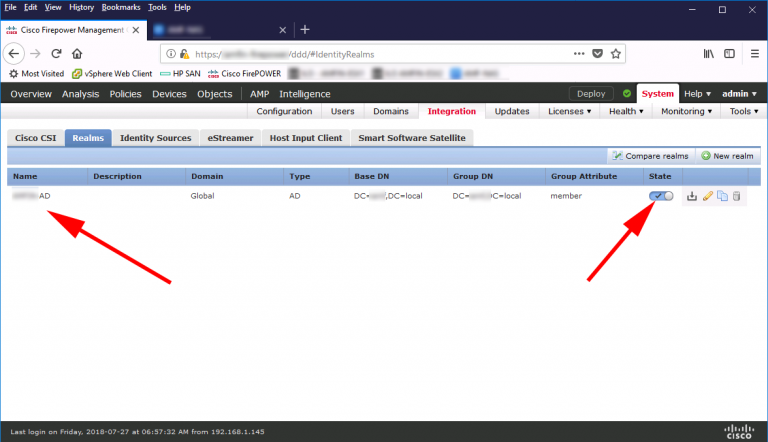Click the browser Back arrow
Screen dimensions: 768x442
14,54
